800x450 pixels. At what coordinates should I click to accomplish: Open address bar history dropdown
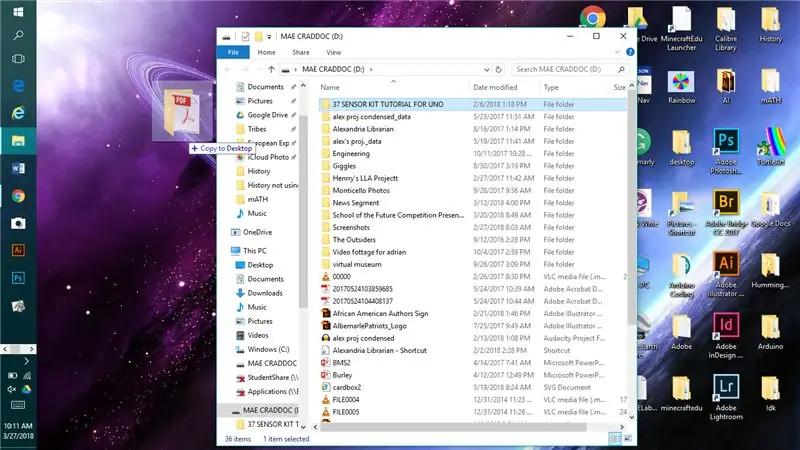click(x=486, y=69)
